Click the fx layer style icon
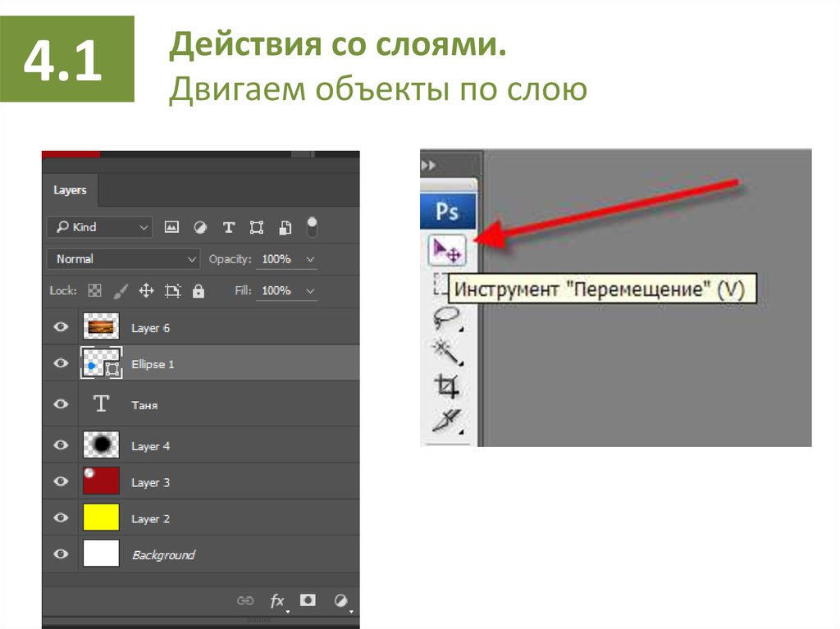The height and width of the screenshot is (629, 840). (x=277, y=600)
